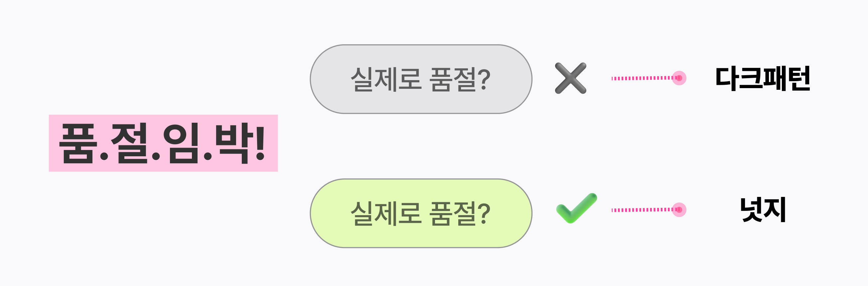Image resolution: width=868 pixels, height=286 pixels.
Task: Click the word 품절 in the green pill
Action: (453, 214)
